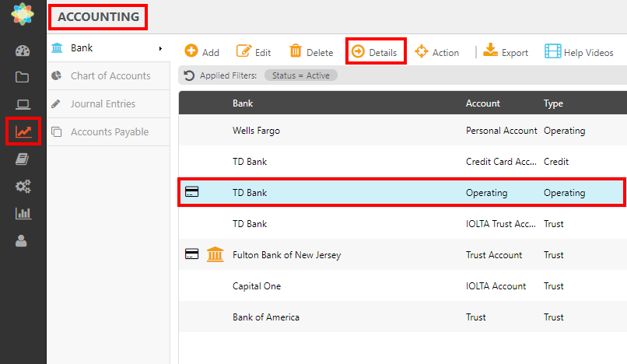Image resolution: width=627 pixels, height=364 pixels.
Task: Open Help Videos link
Action: click(589, 53)
